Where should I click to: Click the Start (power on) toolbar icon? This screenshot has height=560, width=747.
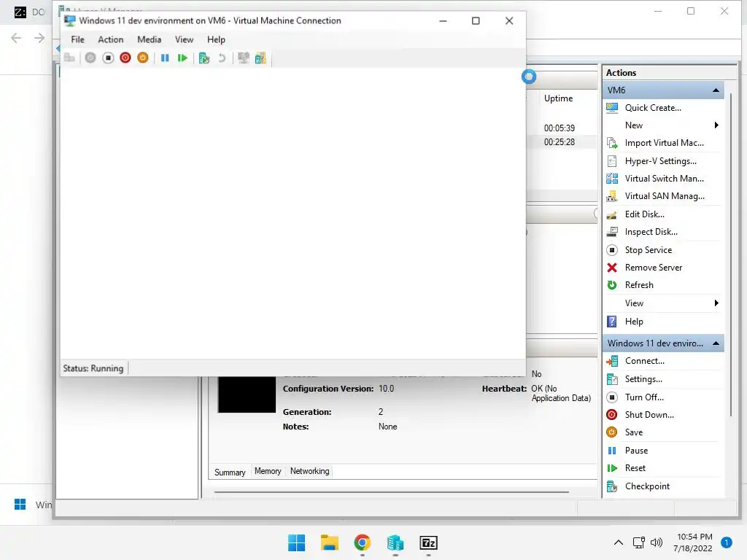[x=90, y=58]
